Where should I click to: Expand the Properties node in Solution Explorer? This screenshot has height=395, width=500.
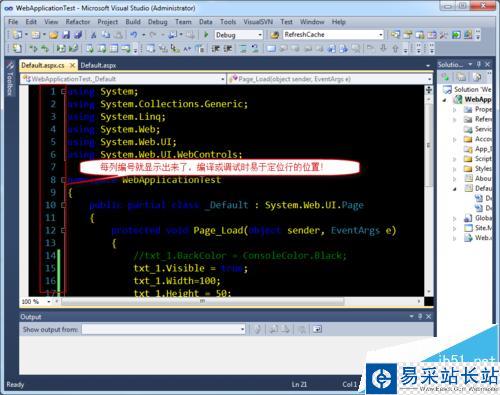pos(455,109)
